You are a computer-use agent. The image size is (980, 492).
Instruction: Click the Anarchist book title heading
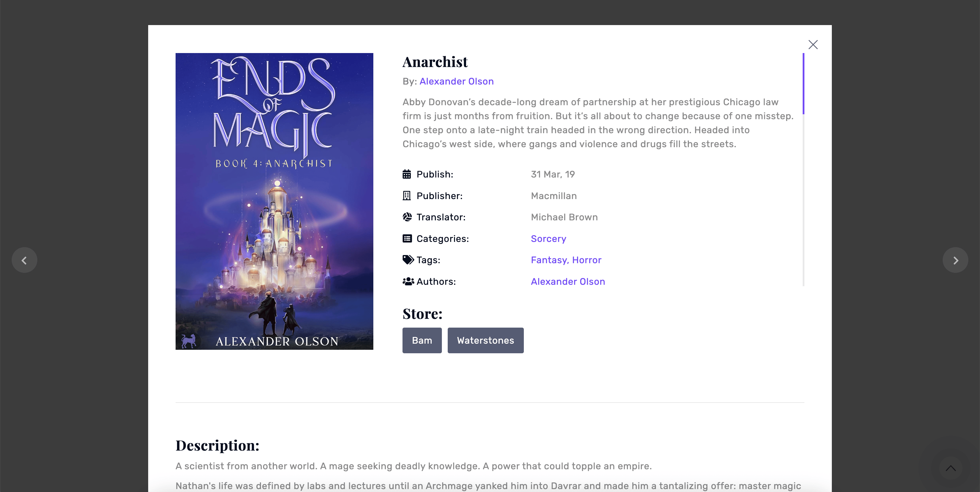435,62
